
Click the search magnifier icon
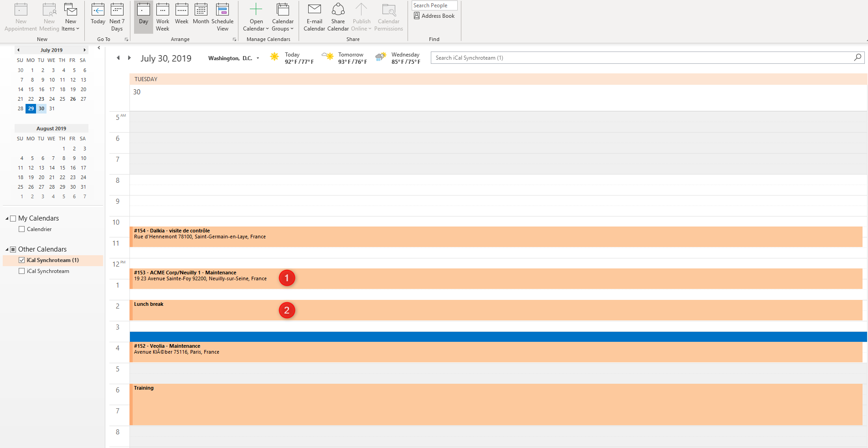click(858, 57)
